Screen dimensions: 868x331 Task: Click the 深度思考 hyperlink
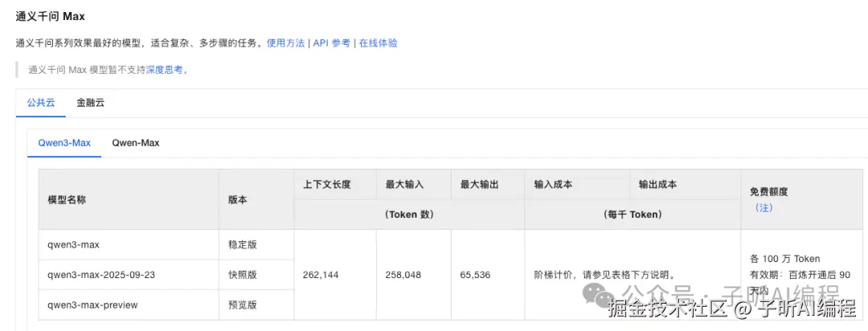pos(164,70)
